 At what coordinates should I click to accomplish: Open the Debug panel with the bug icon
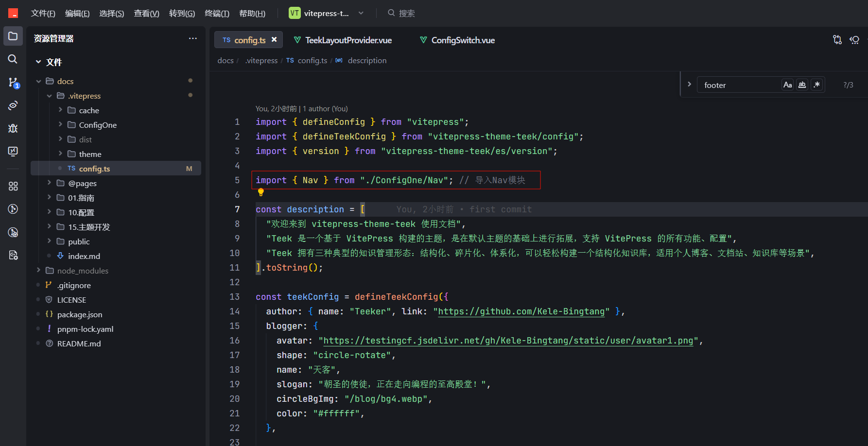pos(13,128)
